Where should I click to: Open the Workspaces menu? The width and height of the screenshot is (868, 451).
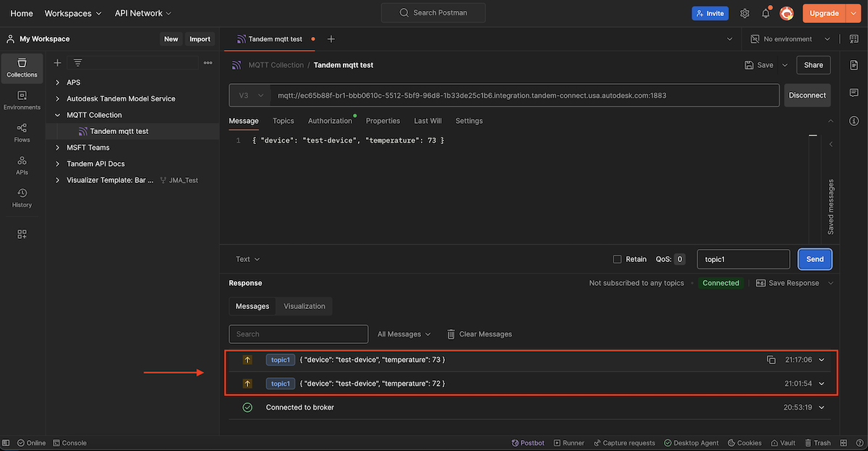click(x=73, y=13)
